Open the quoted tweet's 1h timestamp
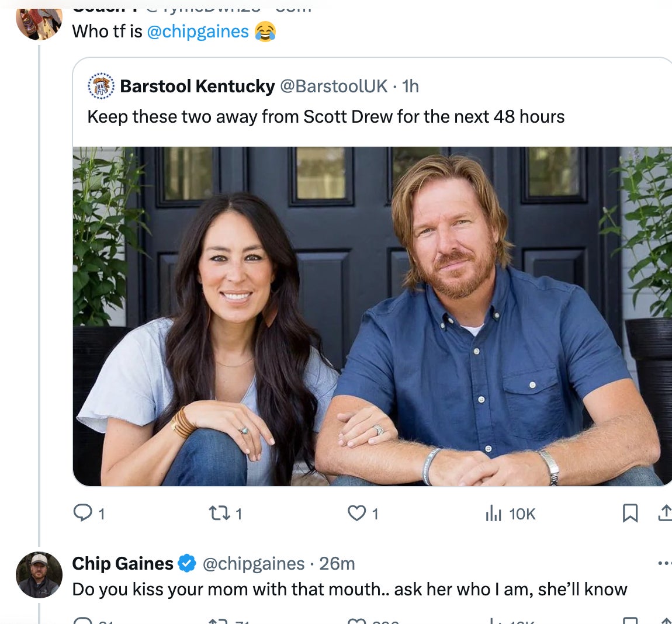 click(x=411, y=86)
